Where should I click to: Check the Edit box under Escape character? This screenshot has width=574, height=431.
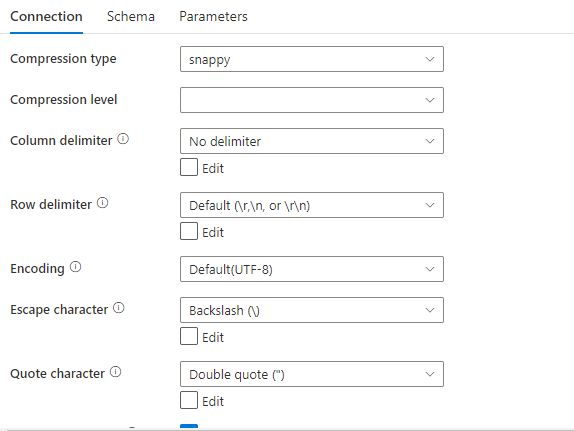(189, 336)
